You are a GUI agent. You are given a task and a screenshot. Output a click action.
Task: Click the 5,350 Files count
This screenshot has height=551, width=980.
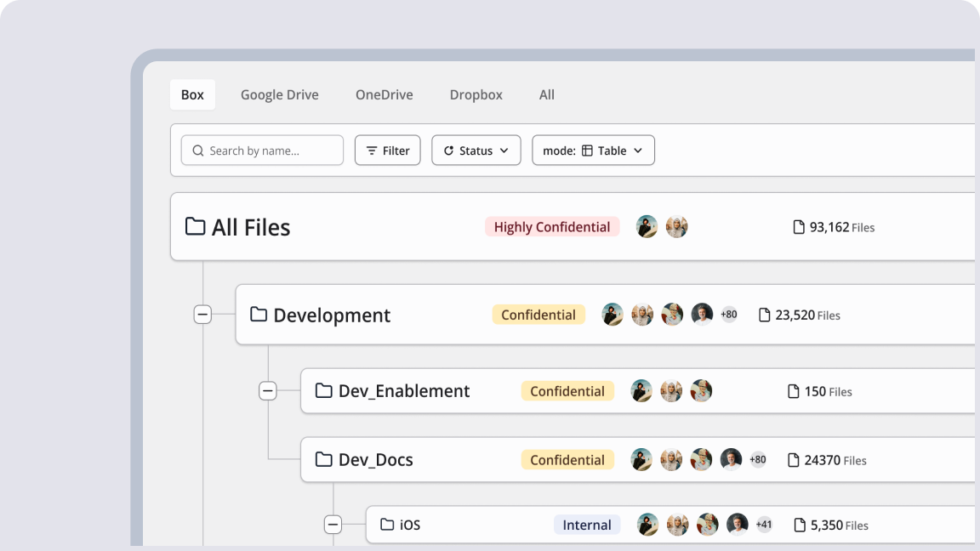tap(840, 525)
